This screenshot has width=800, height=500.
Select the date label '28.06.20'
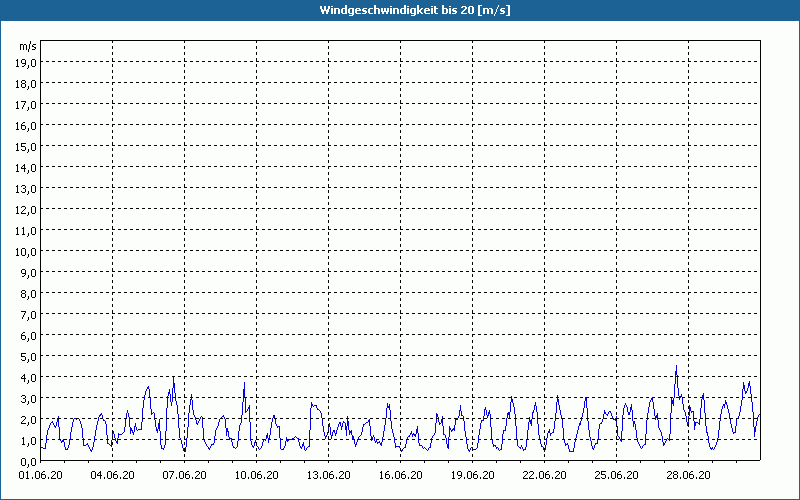click(688, 475)
